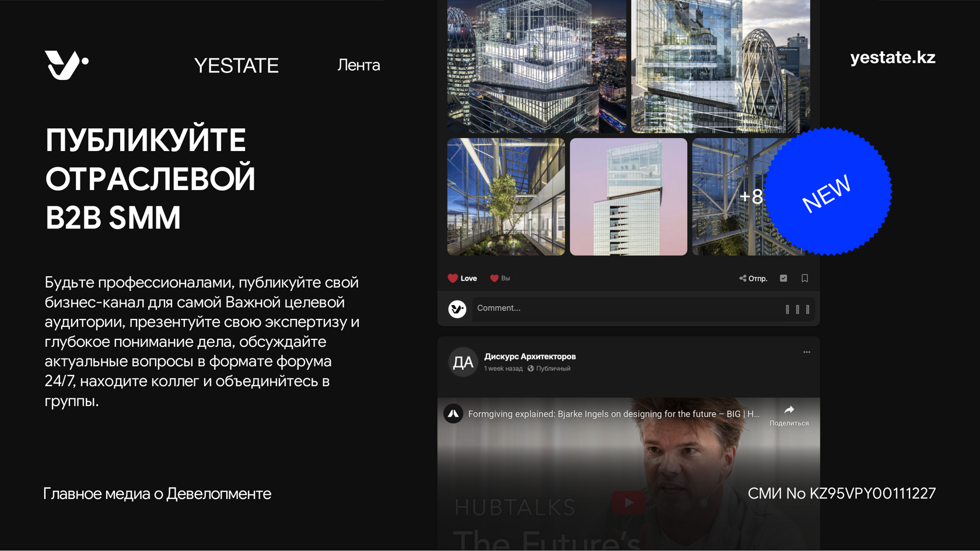The width and height of the screenshot is (980, 551).
Task: Click the 1 week назад timestamp
Action: [503, 368]
